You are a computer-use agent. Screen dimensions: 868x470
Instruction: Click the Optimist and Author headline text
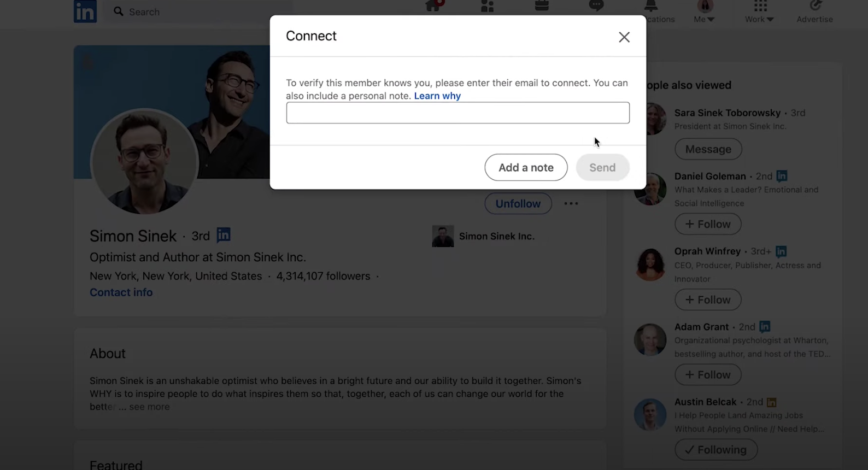[x=198, y=257]
